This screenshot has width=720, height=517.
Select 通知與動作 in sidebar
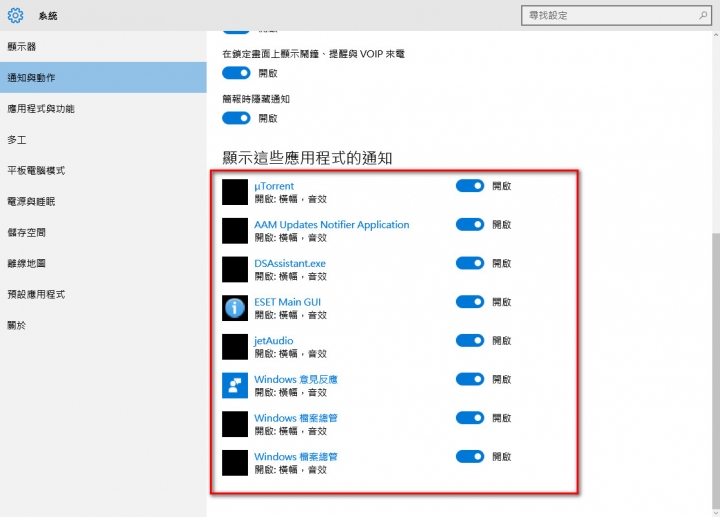(103, 78)
